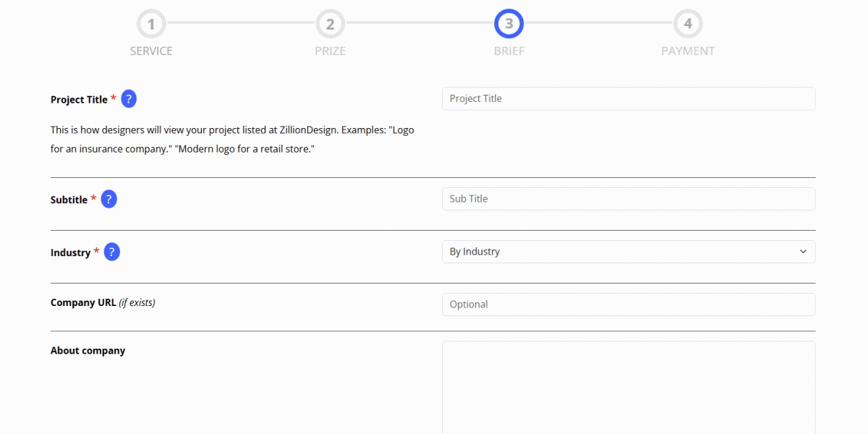The height and width of the screenshot is (434, 868).
Task: Expand the Industry selection list
Action: 629,251
